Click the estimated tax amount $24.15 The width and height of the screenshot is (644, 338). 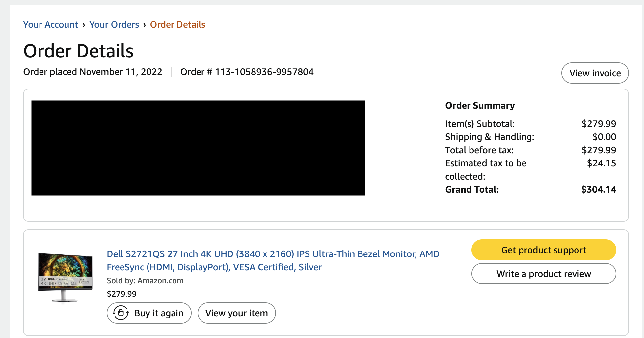coord(601,163)
